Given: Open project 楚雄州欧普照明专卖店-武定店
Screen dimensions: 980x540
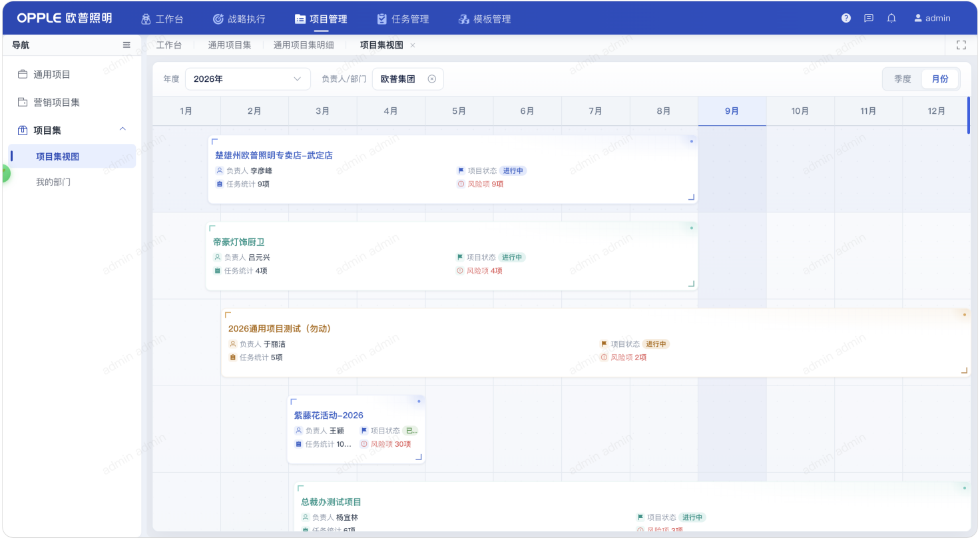Looking at the screenshot, I should point(274,155).
